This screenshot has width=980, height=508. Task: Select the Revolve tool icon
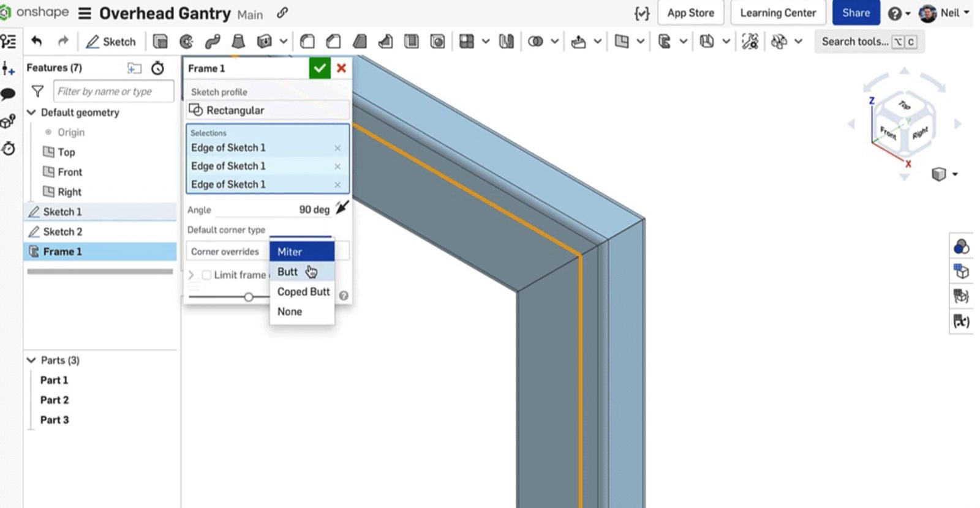186,42
